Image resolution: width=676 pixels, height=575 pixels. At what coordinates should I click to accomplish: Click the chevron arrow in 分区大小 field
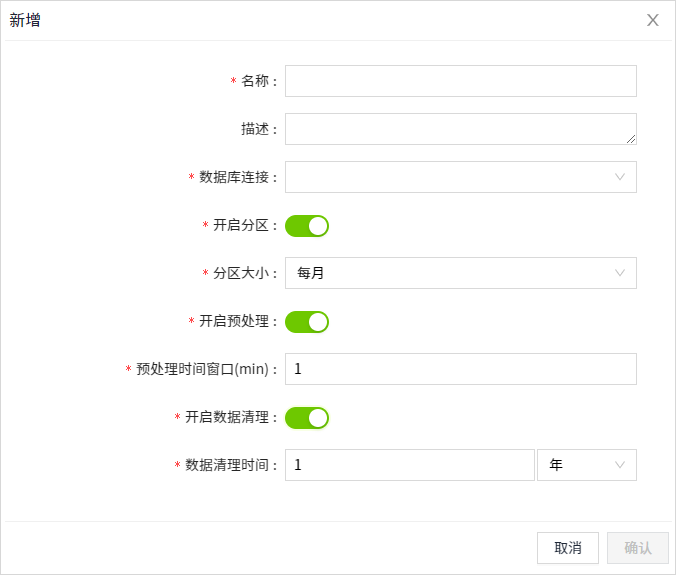pos(620,273)
